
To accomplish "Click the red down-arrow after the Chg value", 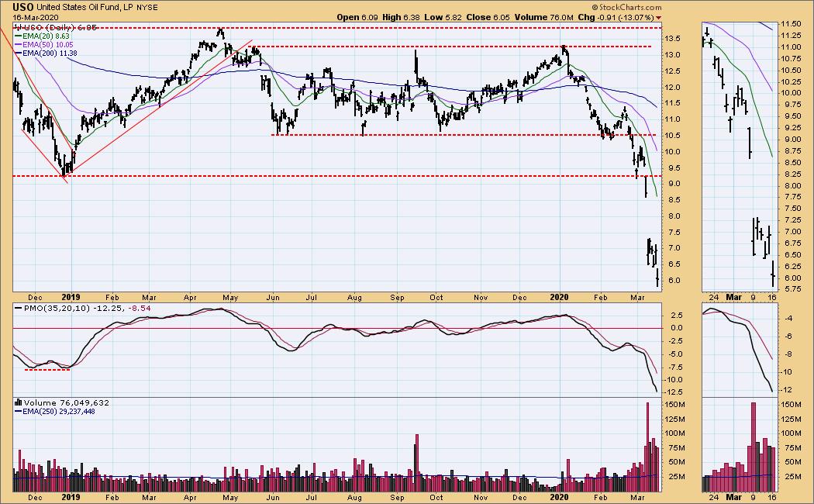I will pos(658,18).
